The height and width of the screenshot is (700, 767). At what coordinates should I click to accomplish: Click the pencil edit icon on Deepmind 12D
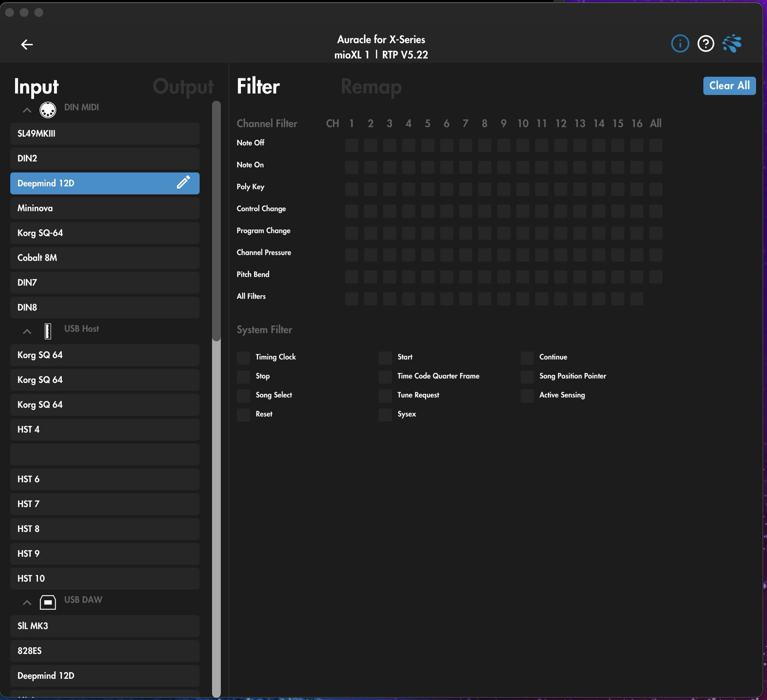click(183, 182)
